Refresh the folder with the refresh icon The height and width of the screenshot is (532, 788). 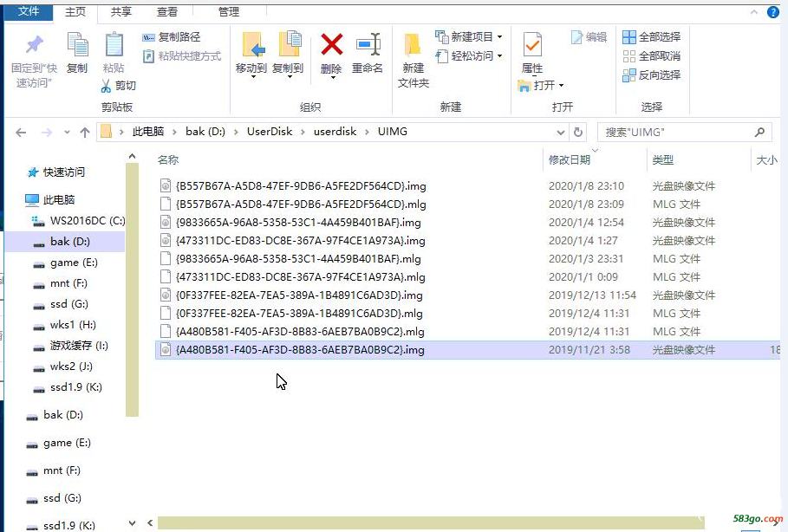coord(578,132)
